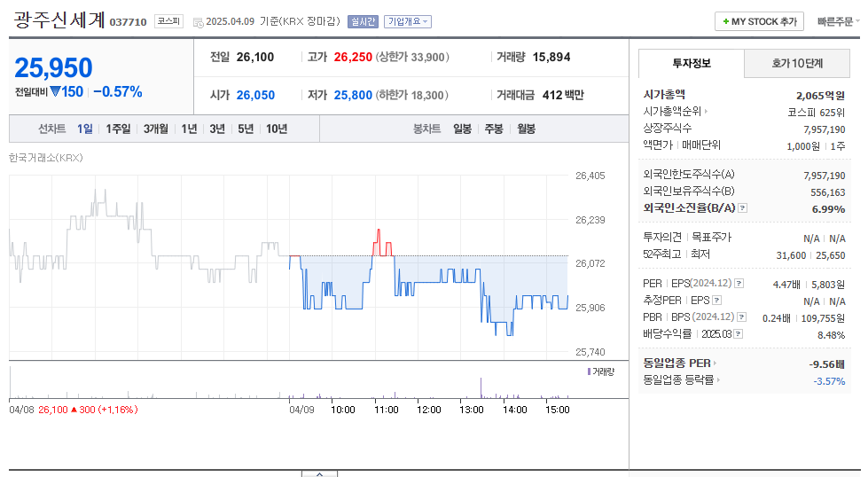Click the 거래량 value 15,894
868x477 pixels.
(551, 57)
